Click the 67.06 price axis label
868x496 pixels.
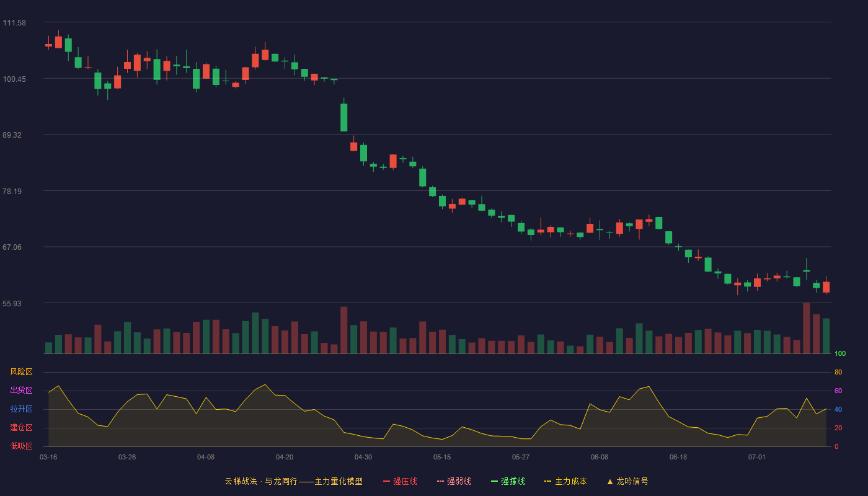tap(12, 247)
